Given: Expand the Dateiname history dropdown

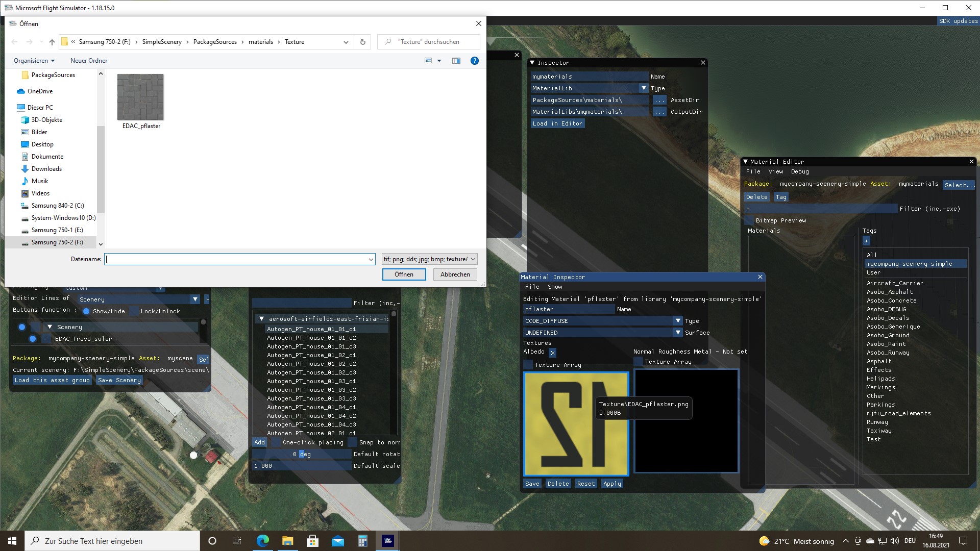Looking at the screenshot, I should 371,260.
